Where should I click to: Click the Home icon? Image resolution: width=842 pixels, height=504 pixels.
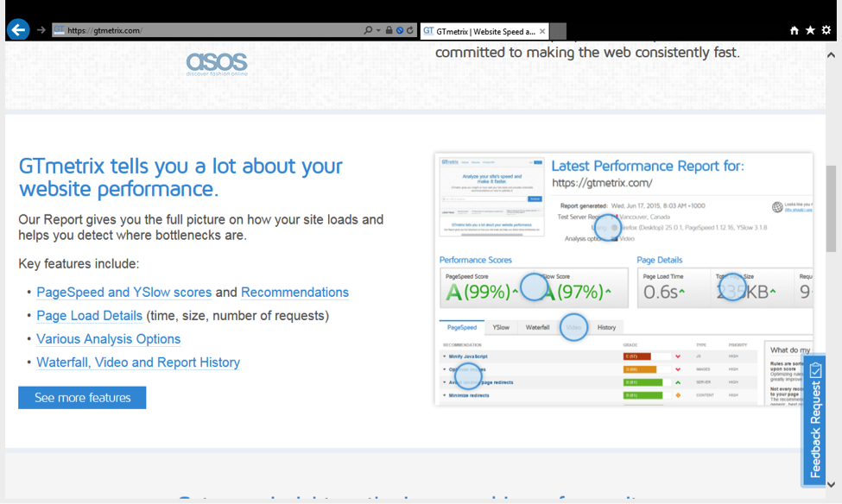(x=795, y=30)
